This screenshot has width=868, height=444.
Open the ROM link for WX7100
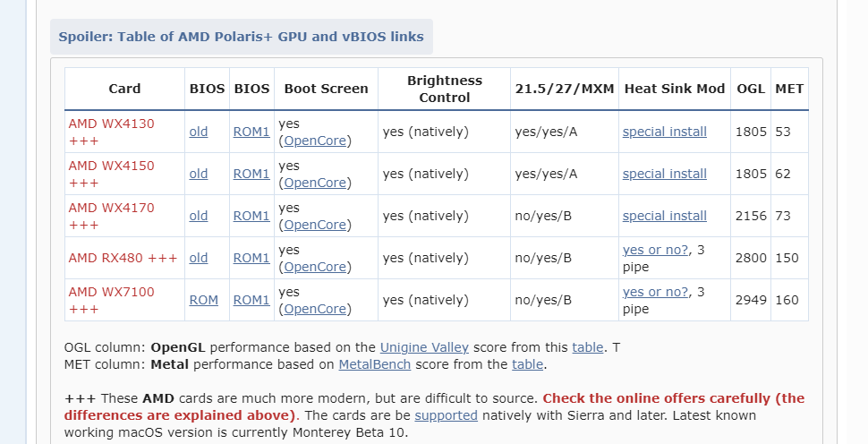pos(203,300)
